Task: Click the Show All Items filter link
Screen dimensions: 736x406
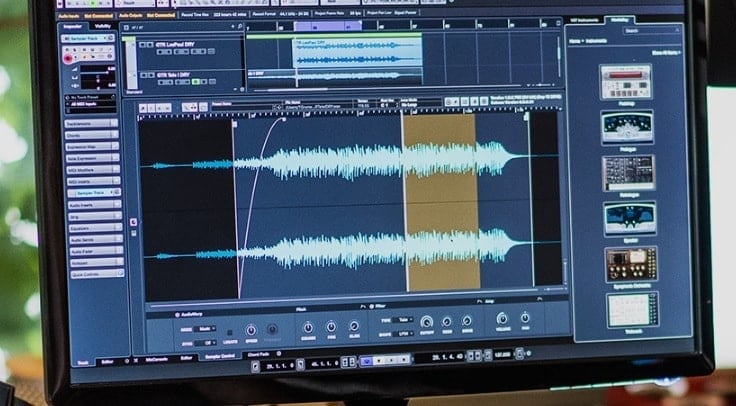Action: point(666,53)
